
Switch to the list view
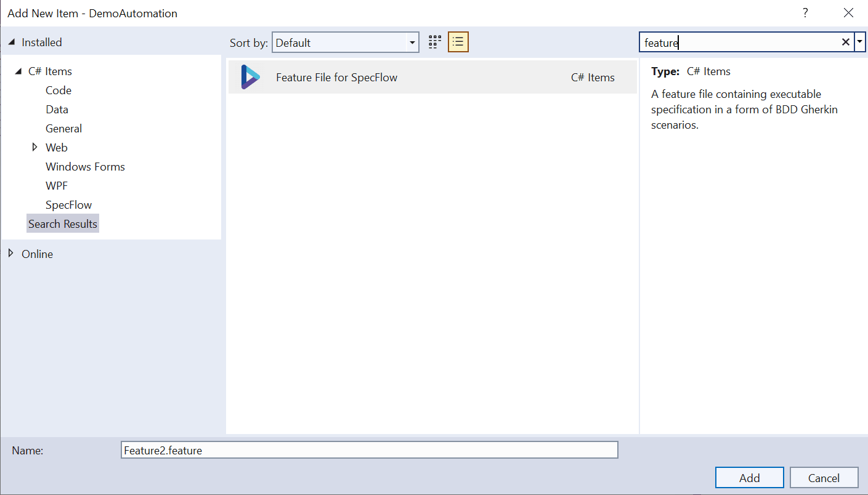(x=458, y=41)
